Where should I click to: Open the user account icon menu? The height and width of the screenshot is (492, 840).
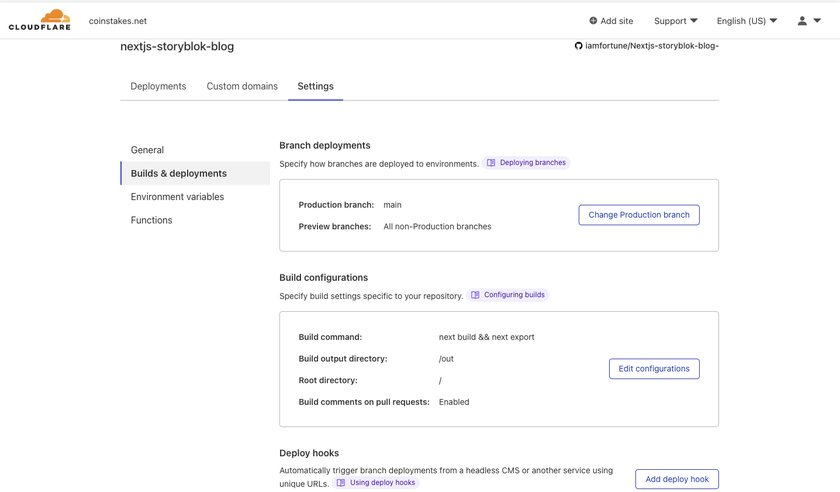point(802,21)
